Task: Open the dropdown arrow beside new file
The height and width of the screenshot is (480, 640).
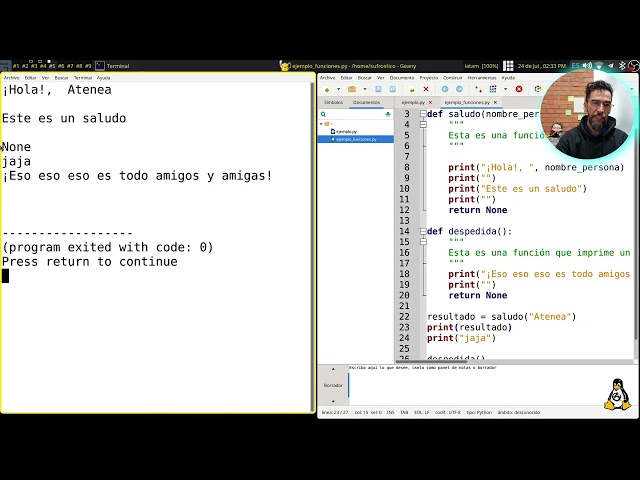Action: pyautogui.click(x=338, y=89)
